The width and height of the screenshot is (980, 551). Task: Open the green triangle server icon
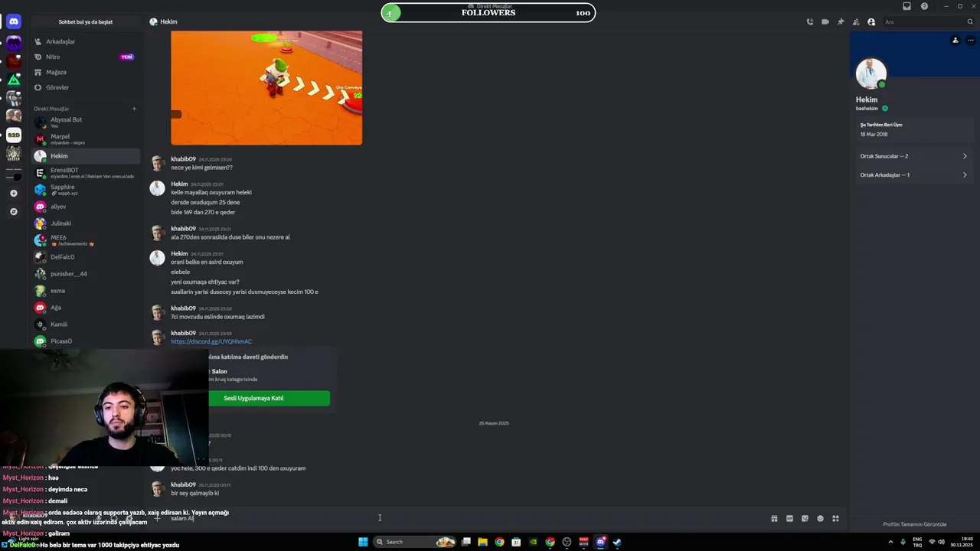pyautogui.click(x=13, y=80)
